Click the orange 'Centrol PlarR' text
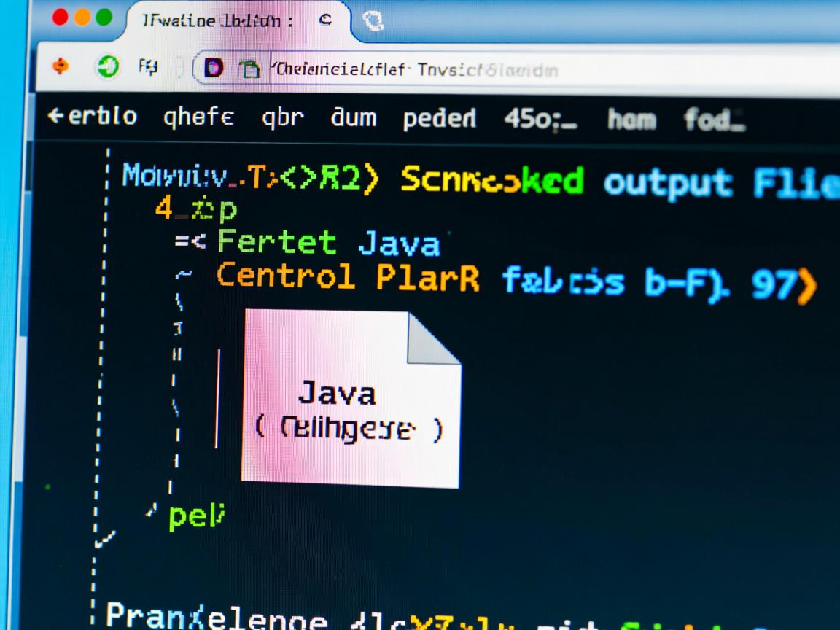This screenshot has height=630, width=840. point(349,278)
